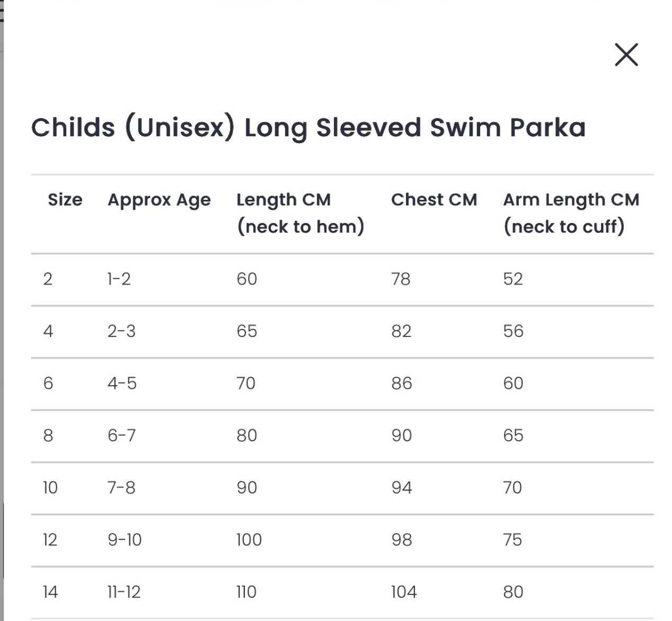This screenshot has height=621, width=672.
Task: Click the Approx Age column header
Action: [x=159, y=200]
